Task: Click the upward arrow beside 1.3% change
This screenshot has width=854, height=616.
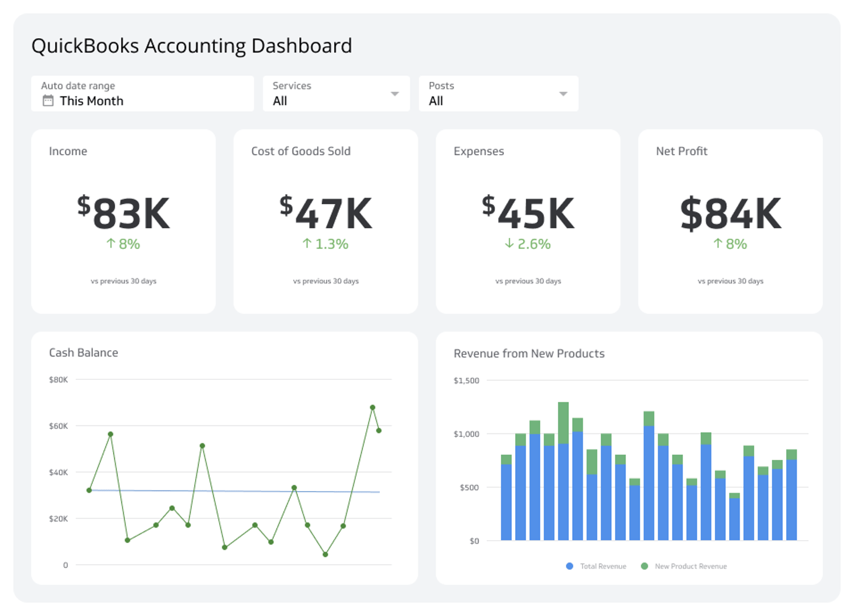Action: click(306, 244)
